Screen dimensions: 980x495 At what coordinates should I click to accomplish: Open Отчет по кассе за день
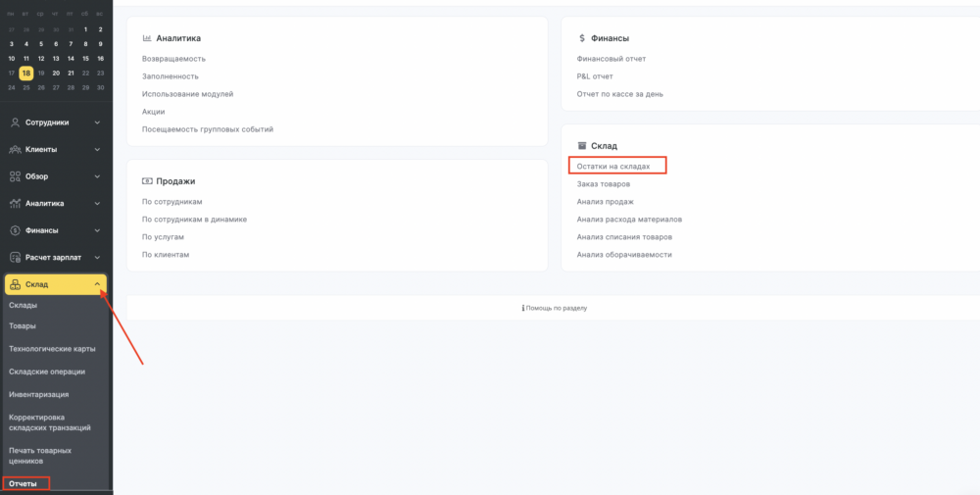coord(620,94)
